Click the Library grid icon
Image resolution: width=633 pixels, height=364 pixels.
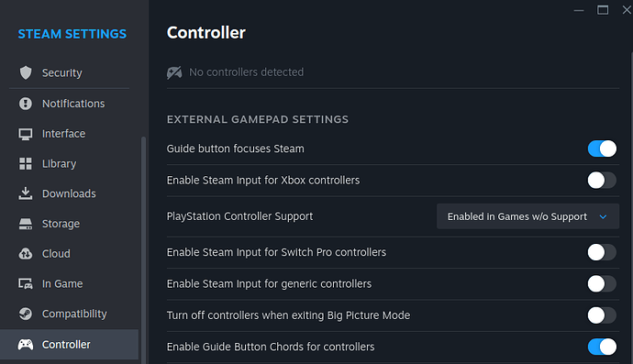click(26, 164)
